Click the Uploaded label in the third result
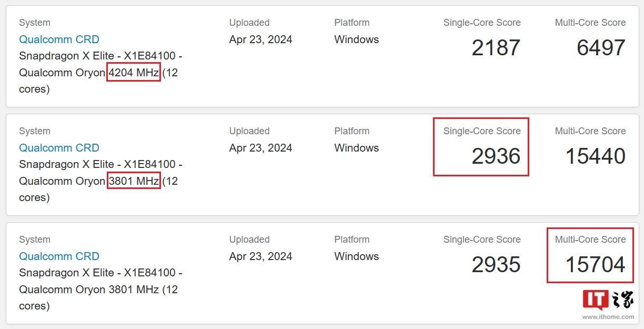 (x=249, y=240)
